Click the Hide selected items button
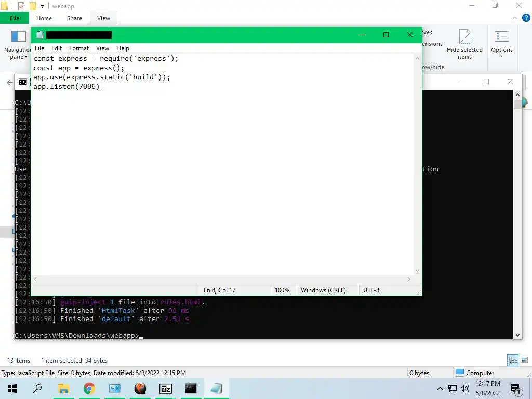Image resolution: width=532 pixels, height=399 pixels. 464,45
